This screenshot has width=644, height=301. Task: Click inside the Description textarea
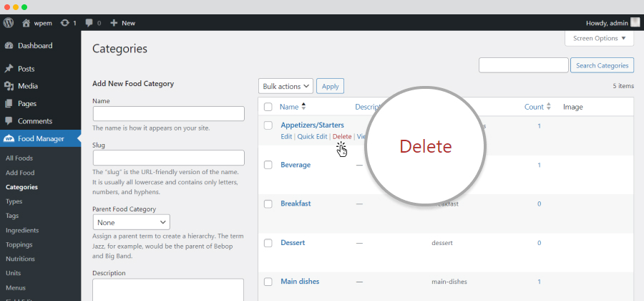(x=168, y=290)
